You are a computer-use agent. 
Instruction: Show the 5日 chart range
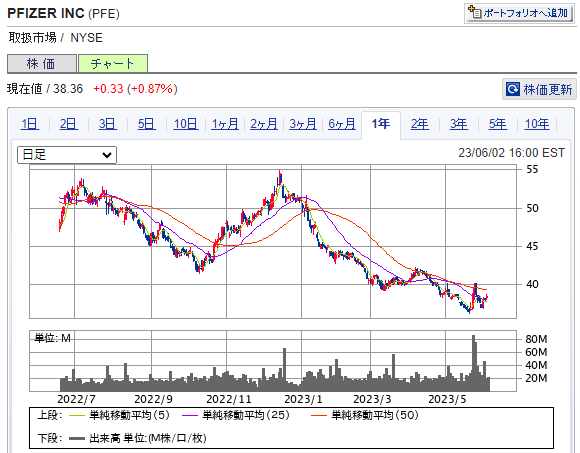pos(146,124)
